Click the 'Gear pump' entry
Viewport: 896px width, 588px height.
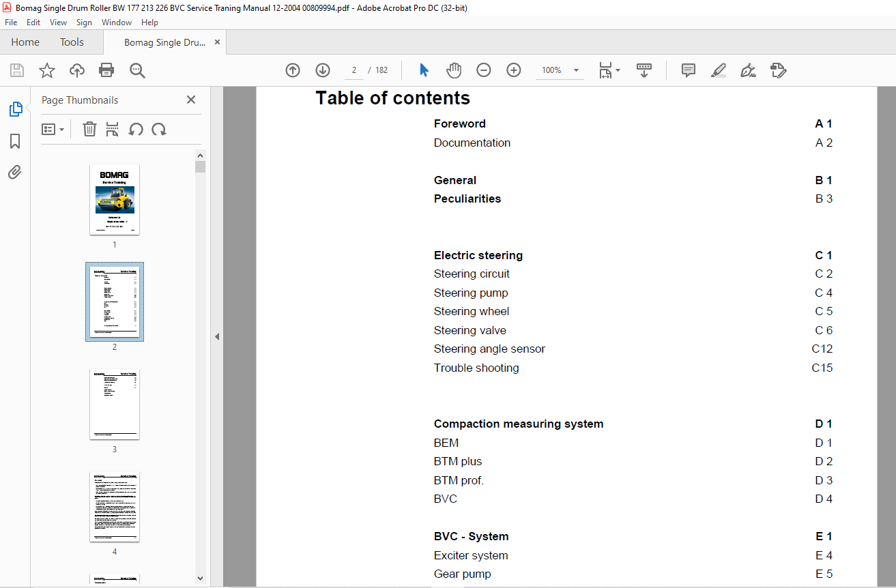pyautogui.click(x=463, y=574)
